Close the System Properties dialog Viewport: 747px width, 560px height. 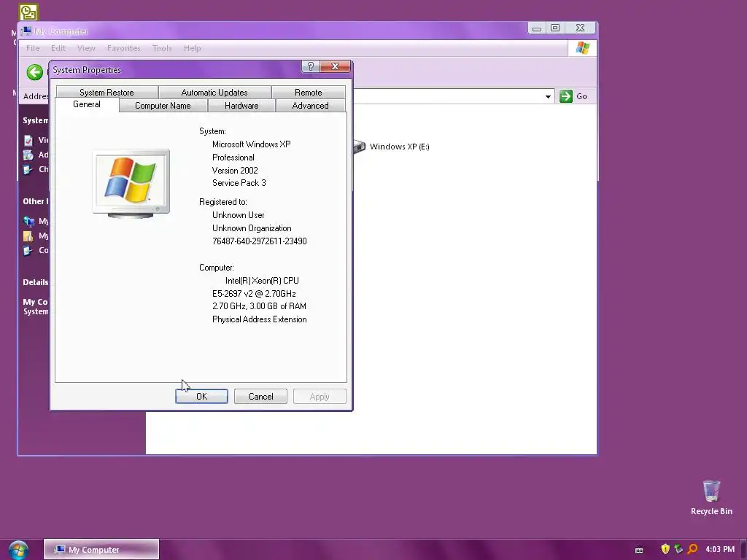(x=335, y=66)
